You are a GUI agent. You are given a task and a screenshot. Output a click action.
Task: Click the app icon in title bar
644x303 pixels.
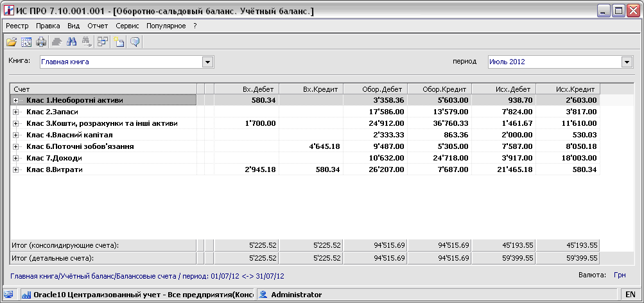8,11
